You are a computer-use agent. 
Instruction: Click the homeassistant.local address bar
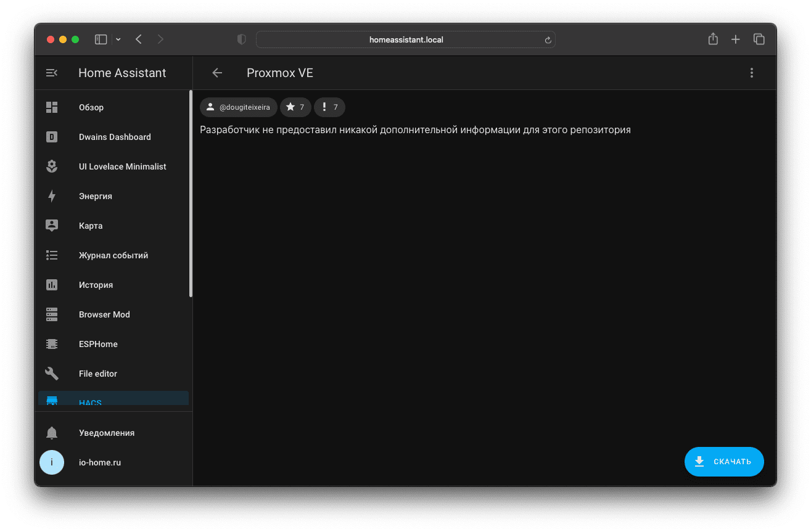coord(406,39)
